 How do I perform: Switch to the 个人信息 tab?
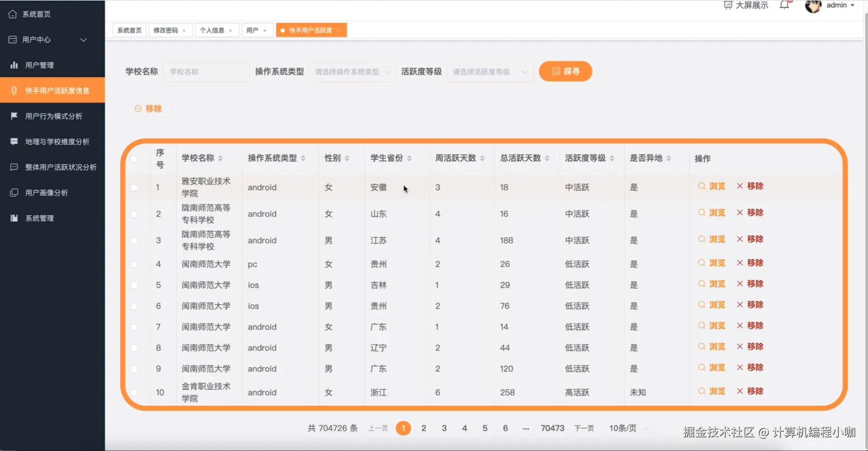coord(212,30)
